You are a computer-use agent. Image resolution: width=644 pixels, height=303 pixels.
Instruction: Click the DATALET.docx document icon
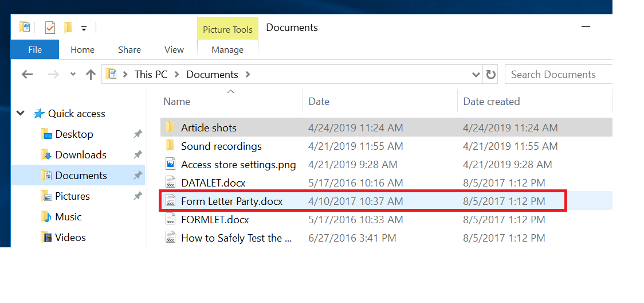click(x=170, y=182)
